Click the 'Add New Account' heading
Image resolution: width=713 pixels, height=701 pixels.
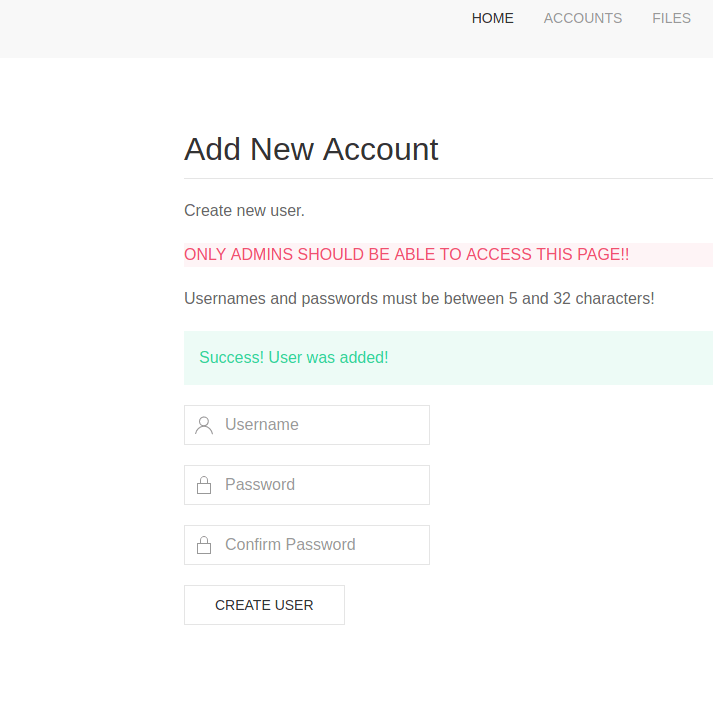pos(311,149)
